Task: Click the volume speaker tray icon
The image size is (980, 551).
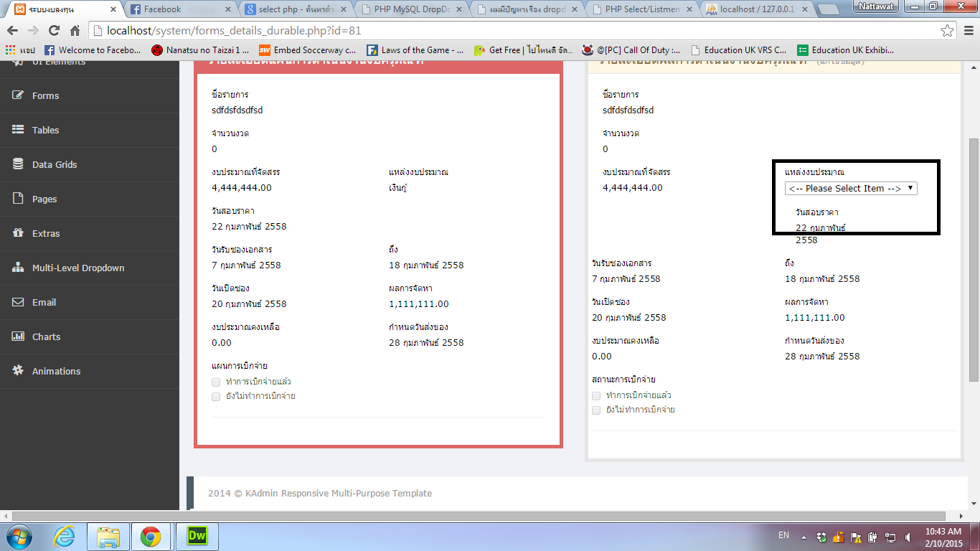Action: pos(908,537)
